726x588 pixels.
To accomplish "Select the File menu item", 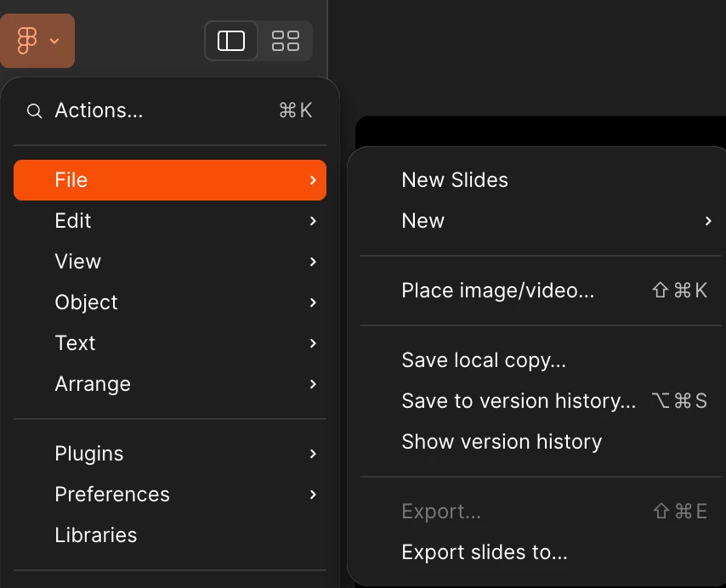I will click(x=170, y=180).
